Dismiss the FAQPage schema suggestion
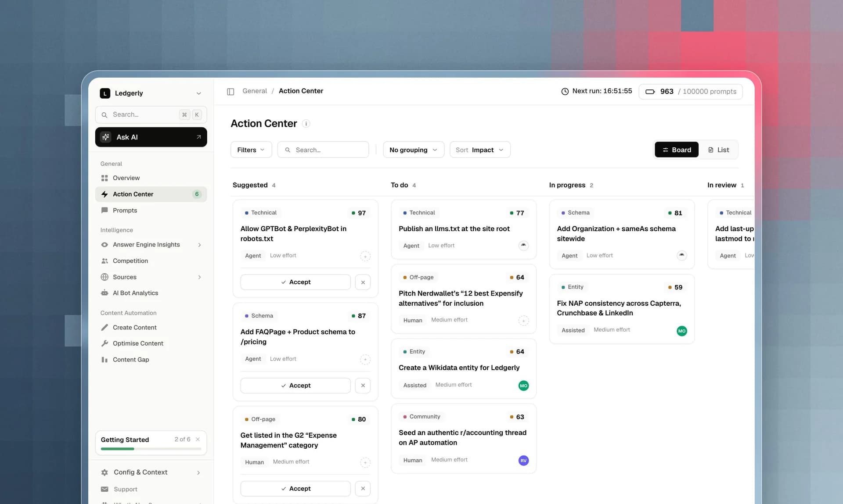The width and height of the screenshot is (843, 504). (363, 386)
